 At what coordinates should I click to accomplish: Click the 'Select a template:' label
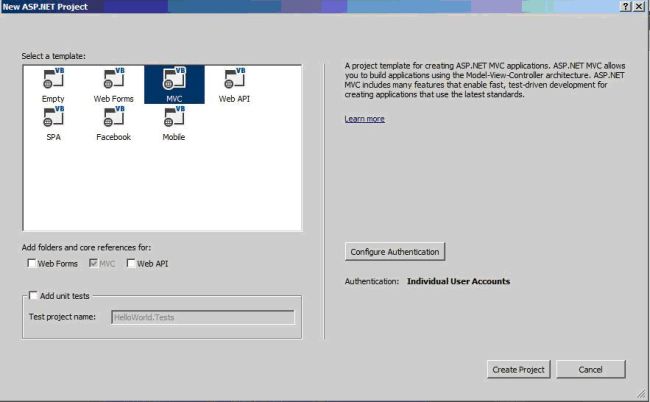tap(53, 56)
